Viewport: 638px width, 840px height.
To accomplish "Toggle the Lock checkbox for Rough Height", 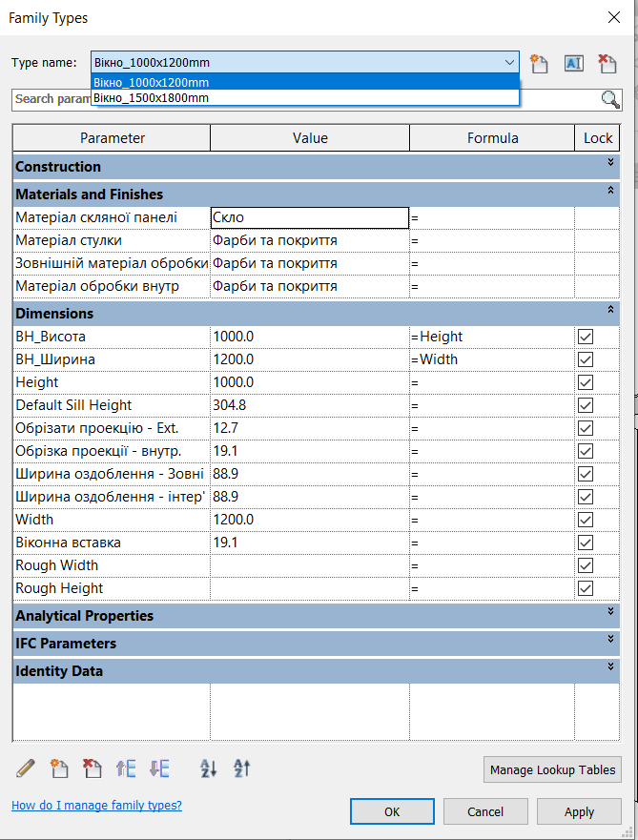I will point(586,588).
